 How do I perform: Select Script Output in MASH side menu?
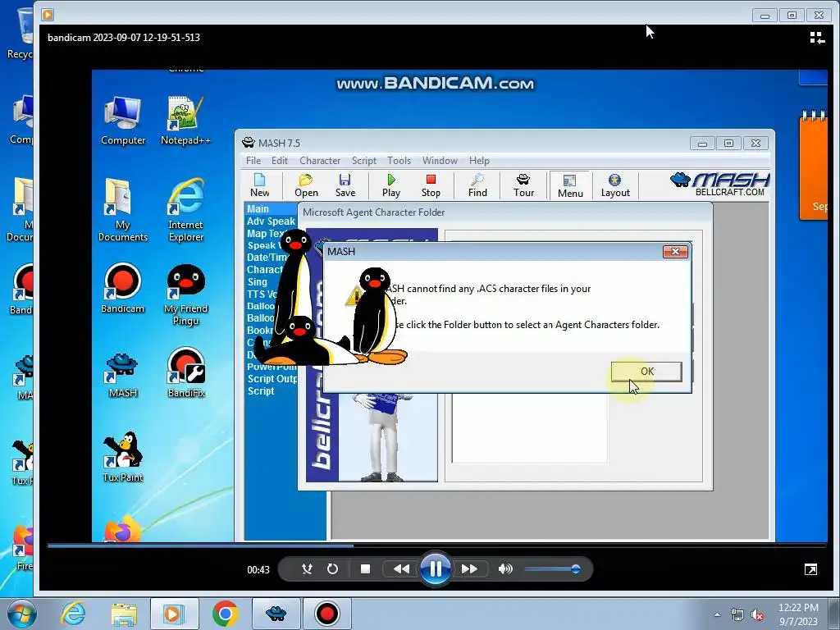(272, 379)
